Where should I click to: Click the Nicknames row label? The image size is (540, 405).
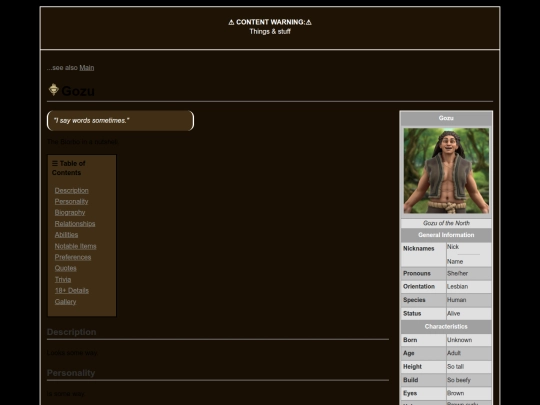[418, 248]
